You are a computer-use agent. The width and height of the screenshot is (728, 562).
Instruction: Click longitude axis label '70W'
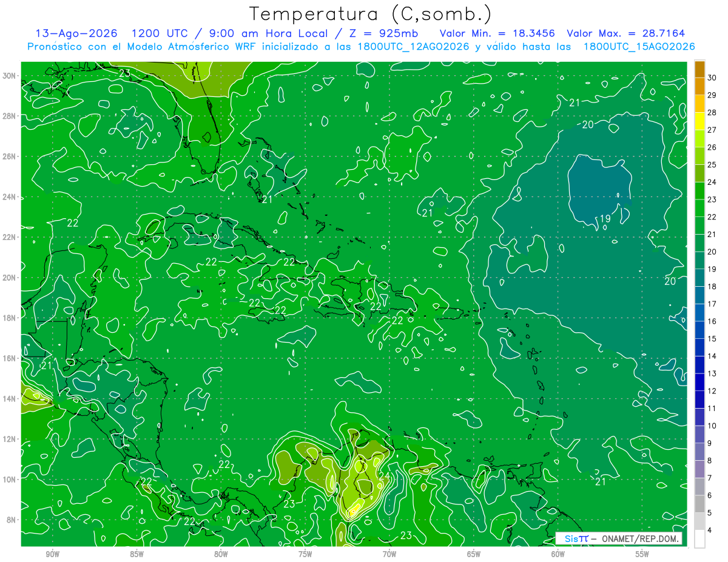tap(389, 554)
